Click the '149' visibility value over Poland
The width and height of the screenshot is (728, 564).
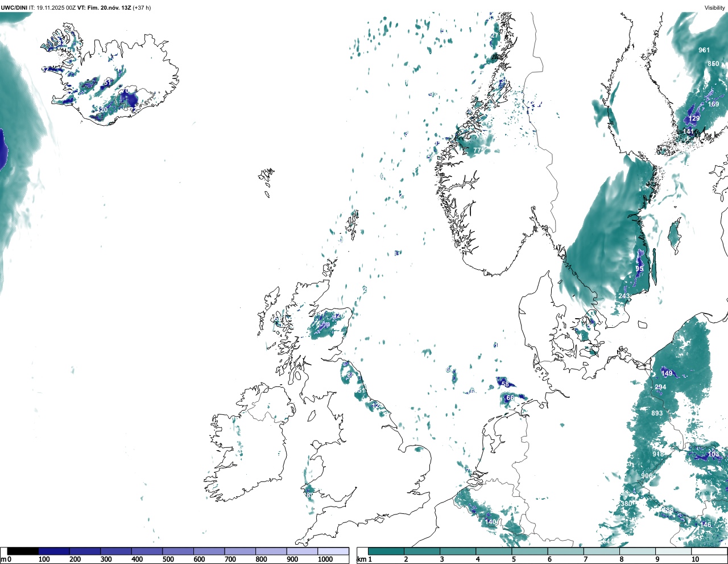pyautogui.click(x=667, y=373)
